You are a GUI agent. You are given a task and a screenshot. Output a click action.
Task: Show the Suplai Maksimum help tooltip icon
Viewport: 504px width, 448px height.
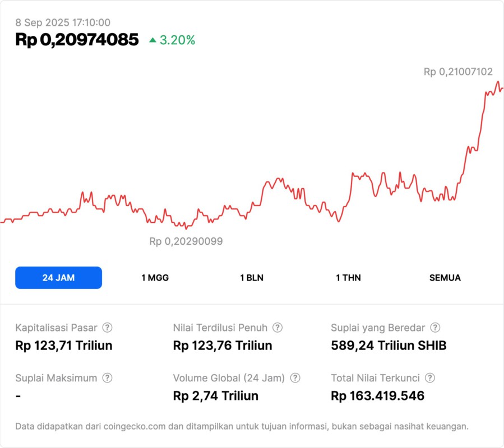(x=107, y=378)
